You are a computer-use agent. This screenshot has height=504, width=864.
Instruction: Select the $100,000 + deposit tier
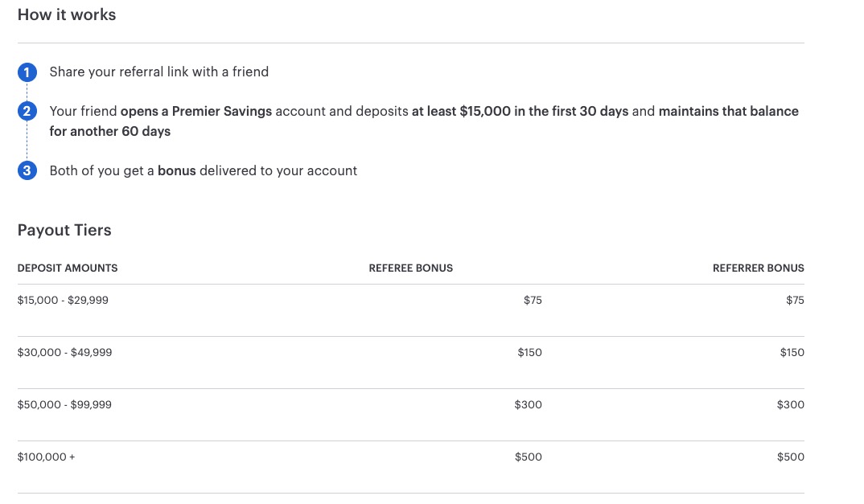46,457
